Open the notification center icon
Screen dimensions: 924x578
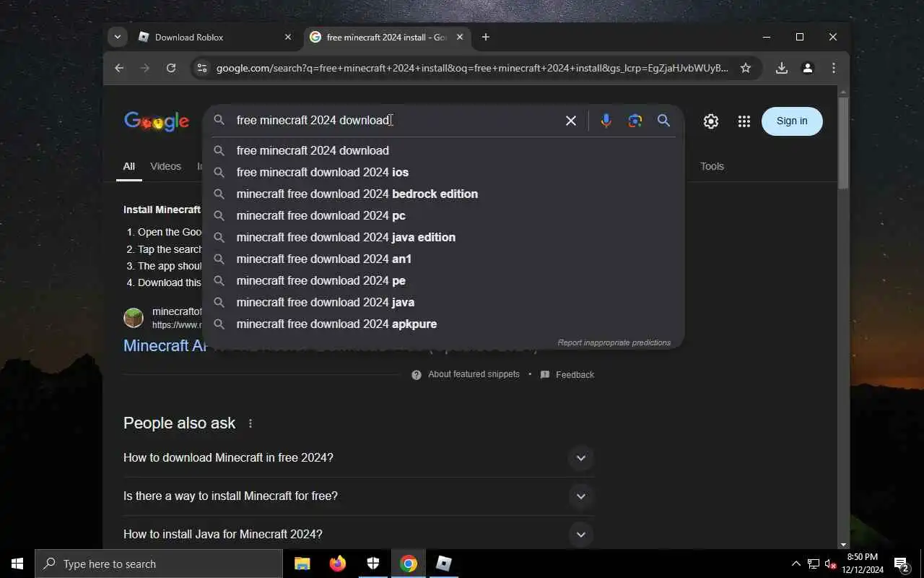click(902, 564)
